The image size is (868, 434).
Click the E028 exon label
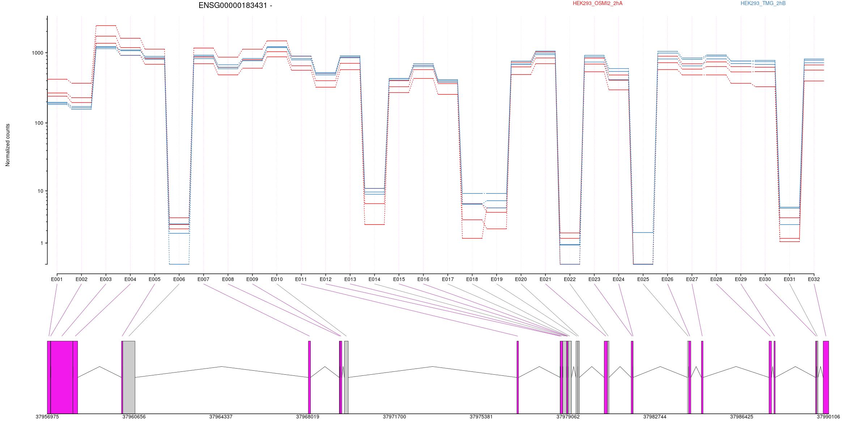716,279
